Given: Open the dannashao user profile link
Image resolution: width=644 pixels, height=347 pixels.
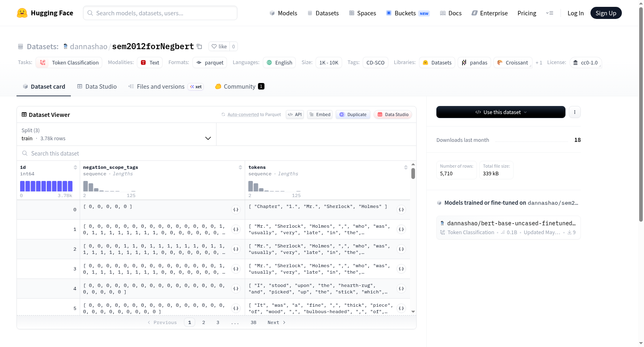Looking at the screenshot, I should (89, 46).
